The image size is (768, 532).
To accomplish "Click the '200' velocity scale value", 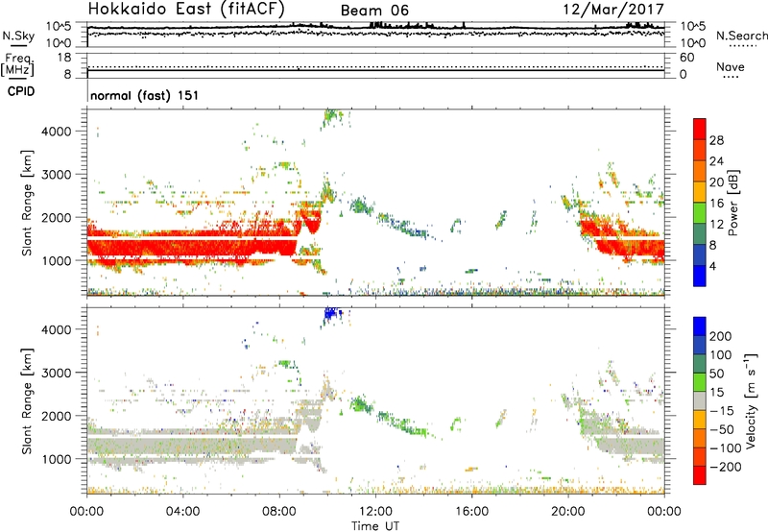I will point(721,336).
